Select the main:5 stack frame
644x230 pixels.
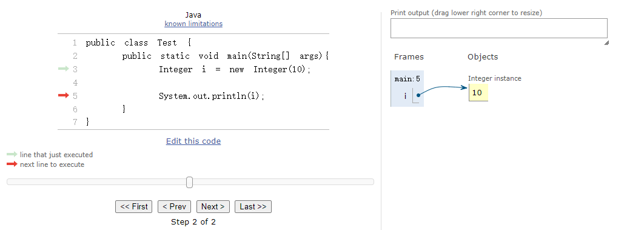(407, 89)
